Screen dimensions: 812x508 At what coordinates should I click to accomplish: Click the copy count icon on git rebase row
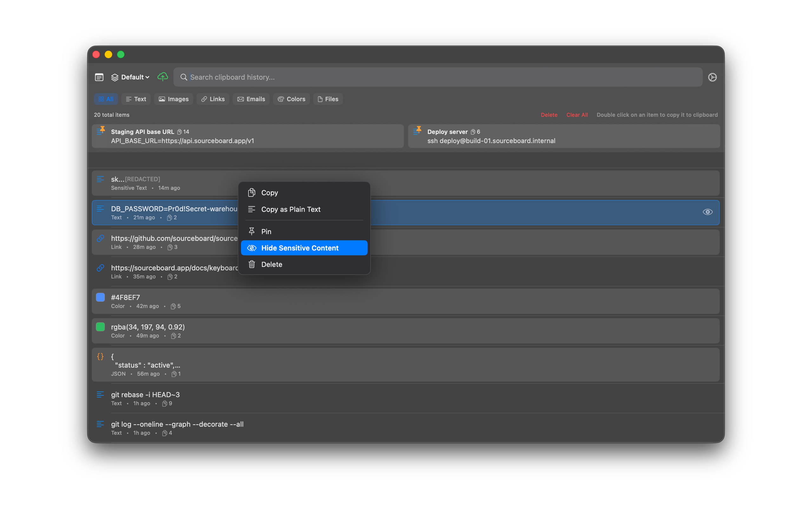pos(164,403)
